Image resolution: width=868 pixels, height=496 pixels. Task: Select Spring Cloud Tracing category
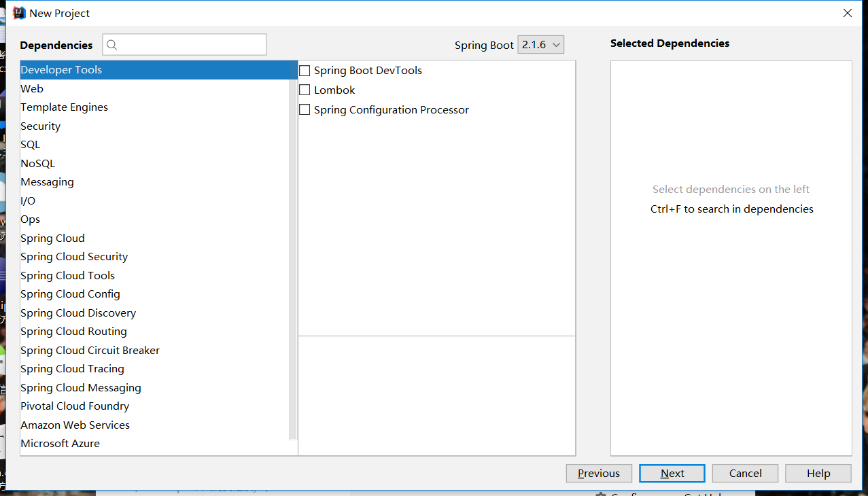[155, 369]
